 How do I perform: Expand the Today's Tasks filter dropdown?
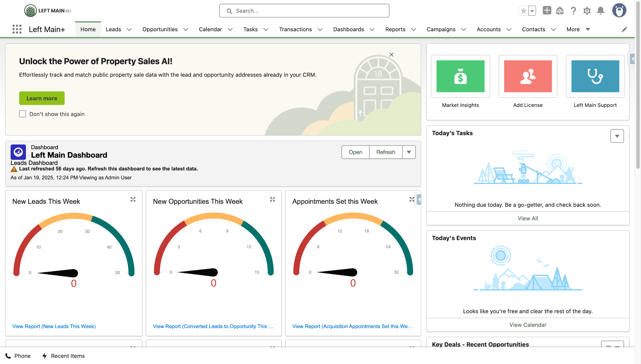(617, 136)
